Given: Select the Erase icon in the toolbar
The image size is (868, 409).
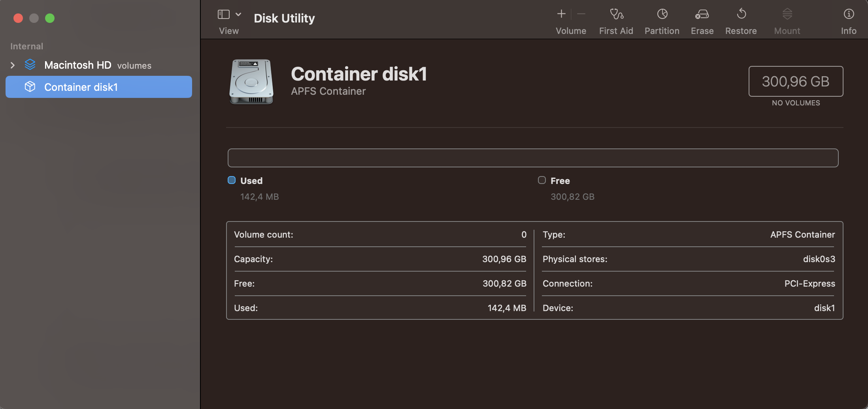Looking at the screenshot, I should (702, 15).
